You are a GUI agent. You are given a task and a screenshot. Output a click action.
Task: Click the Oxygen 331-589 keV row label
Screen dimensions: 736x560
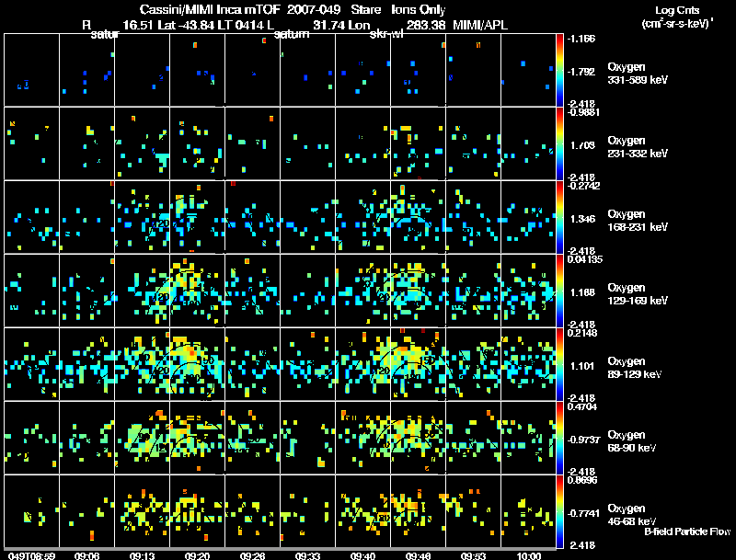click(x=638, y=74)
